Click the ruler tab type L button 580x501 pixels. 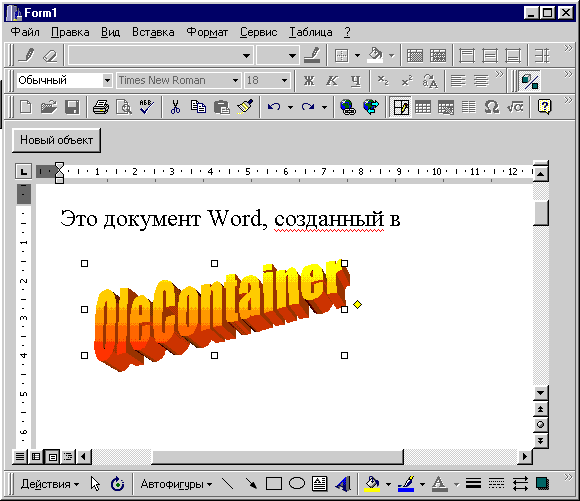click(x=23, y=172)
